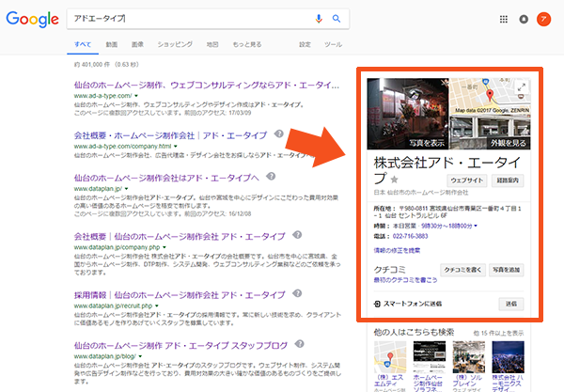Viewport: 564px width, 392px height.
Task: Open the Google apps grid
Action: tap(504, 19)
